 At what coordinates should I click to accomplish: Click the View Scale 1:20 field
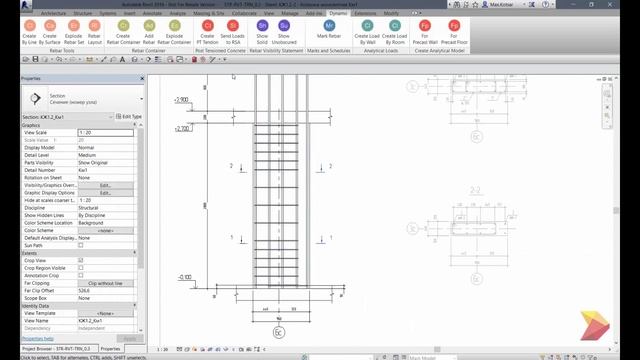click(105, 133)
